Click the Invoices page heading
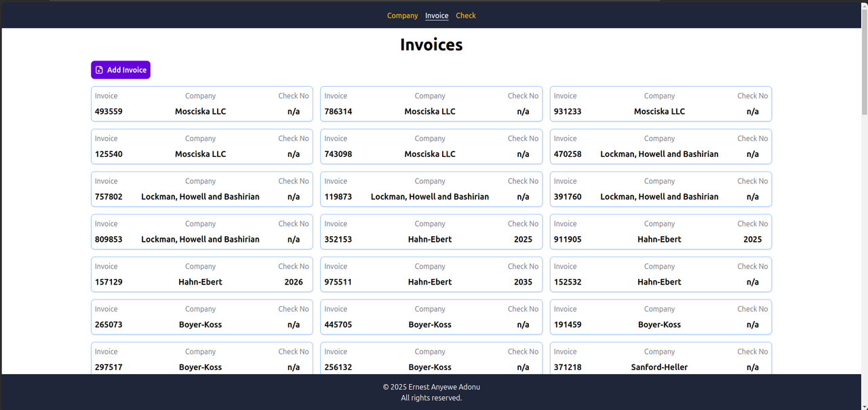 (x=431, y=45)
